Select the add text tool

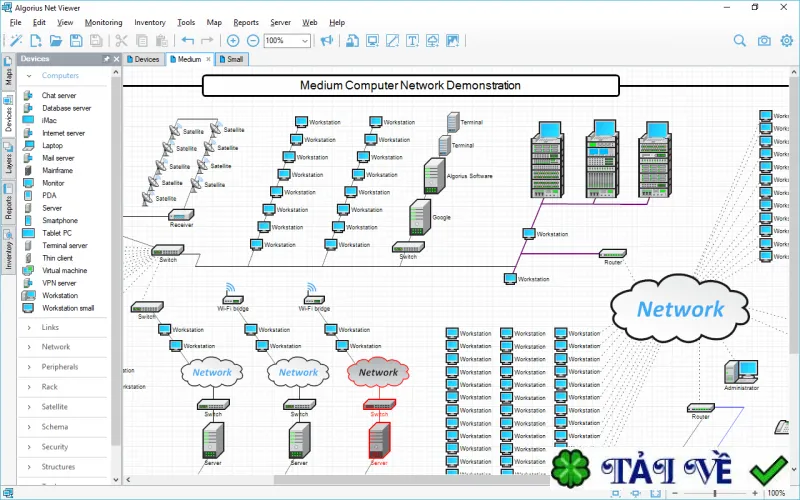pyautogui.click(x=412, y=41)
